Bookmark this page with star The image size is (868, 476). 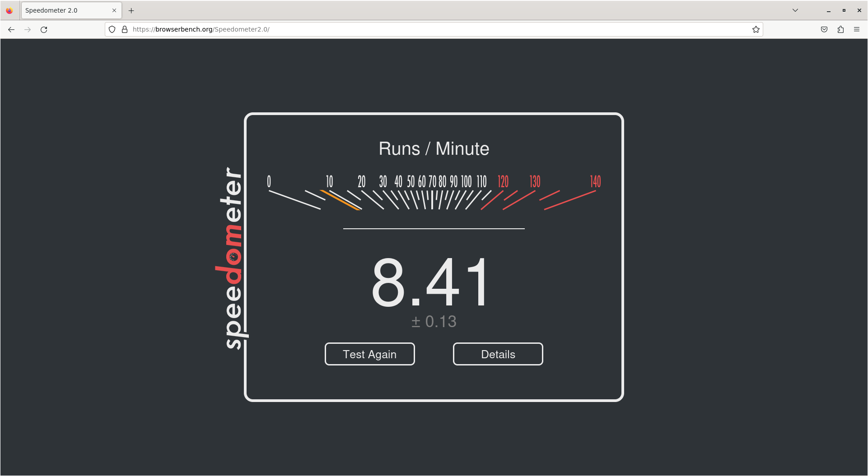tap(756, 29)
